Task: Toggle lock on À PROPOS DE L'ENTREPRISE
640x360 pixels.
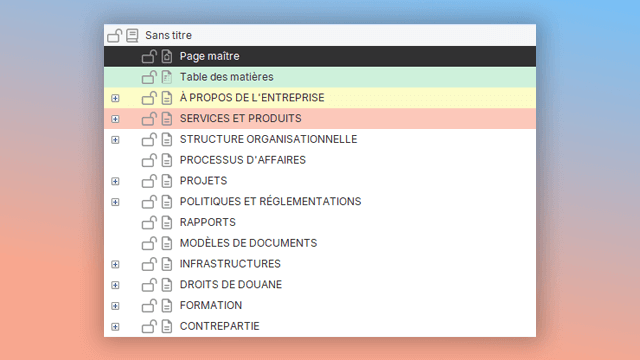Action: point(149,98)
